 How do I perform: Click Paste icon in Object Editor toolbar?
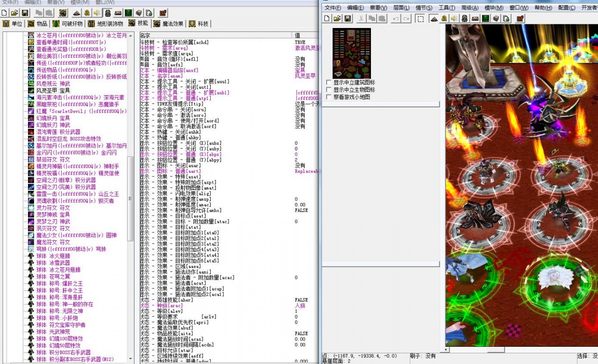[x=49, y=13]
